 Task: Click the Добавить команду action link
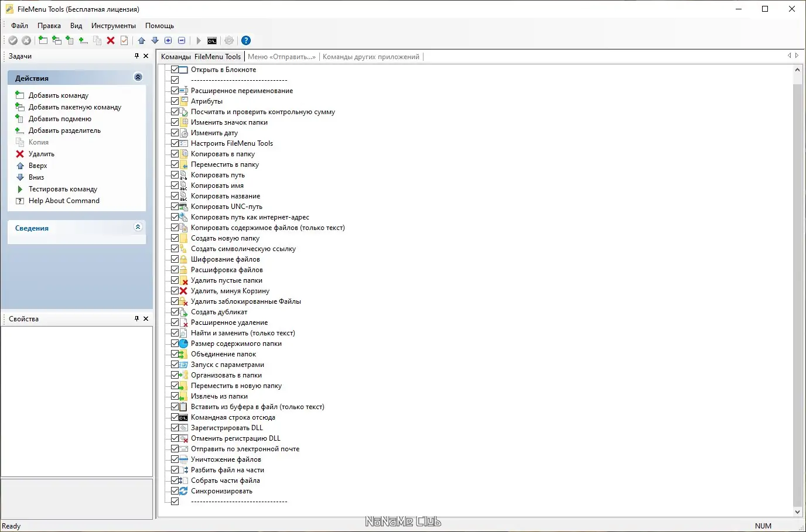click(x=59, y=95)
